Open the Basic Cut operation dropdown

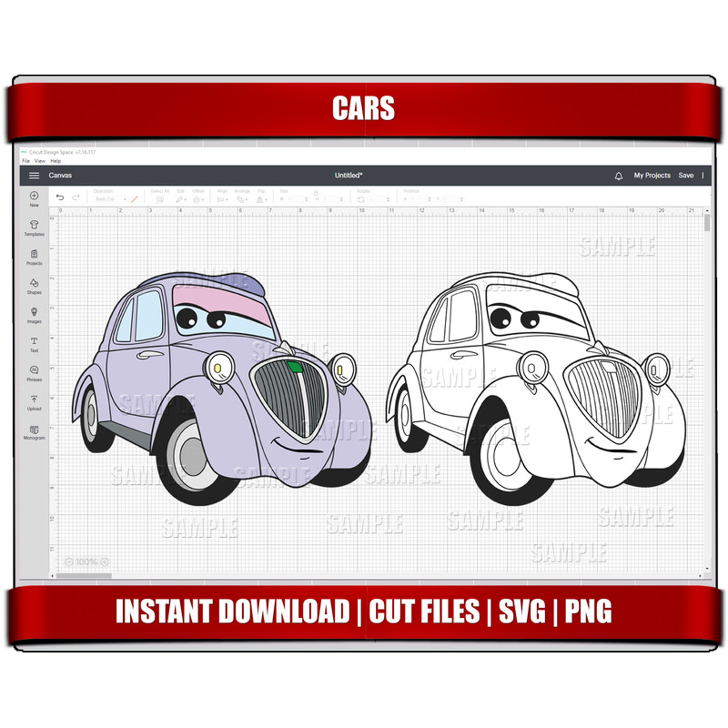tap(111, 198)
